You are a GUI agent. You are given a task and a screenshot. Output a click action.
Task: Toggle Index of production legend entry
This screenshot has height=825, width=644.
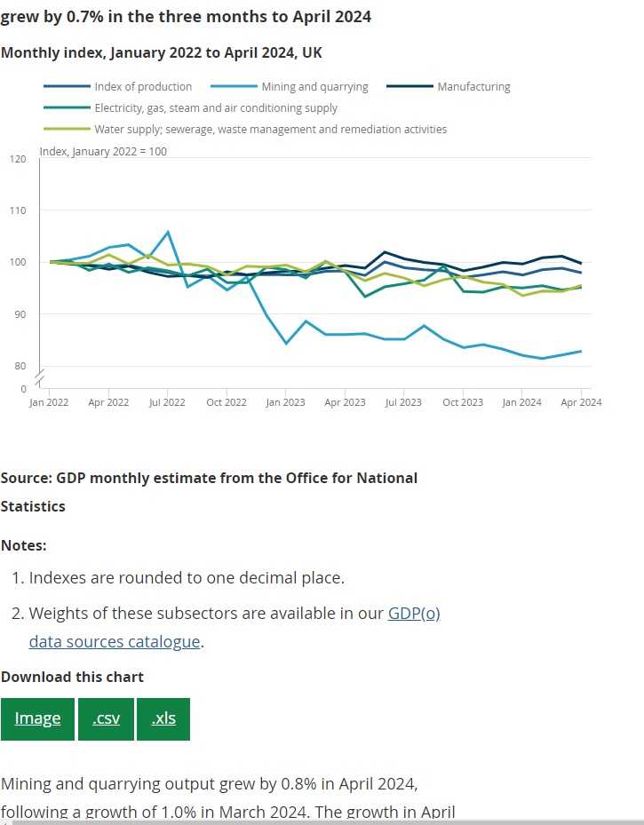click(143, 87)
